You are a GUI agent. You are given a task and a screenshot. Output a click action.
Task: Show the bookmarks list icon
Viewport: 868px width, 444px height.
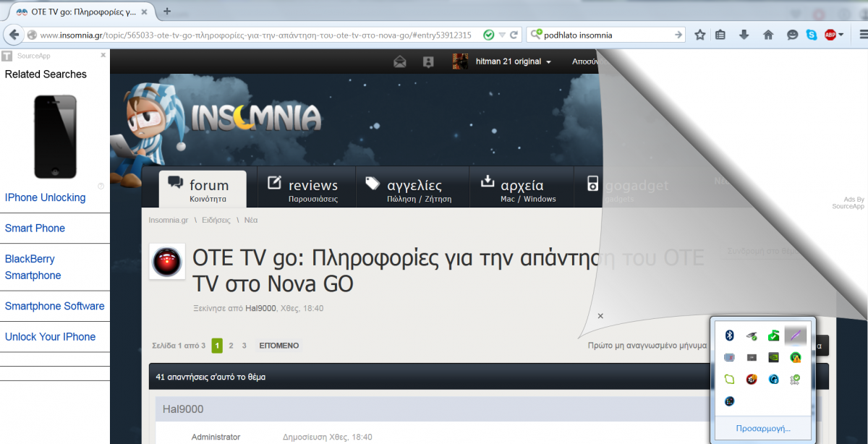[x=720, y=35]
